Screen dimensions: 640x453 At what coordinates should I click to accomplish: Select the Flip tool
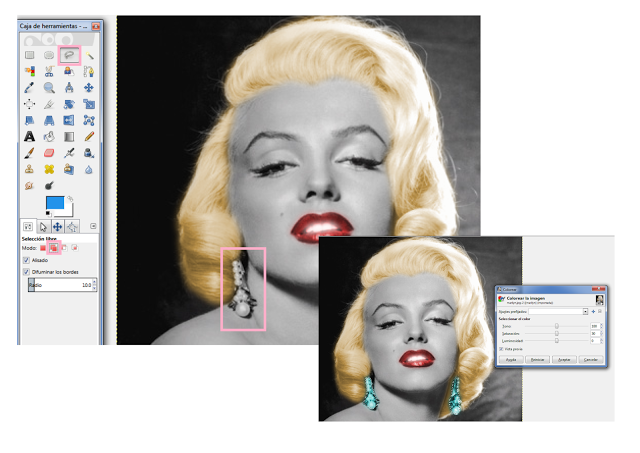pos(69,120)
